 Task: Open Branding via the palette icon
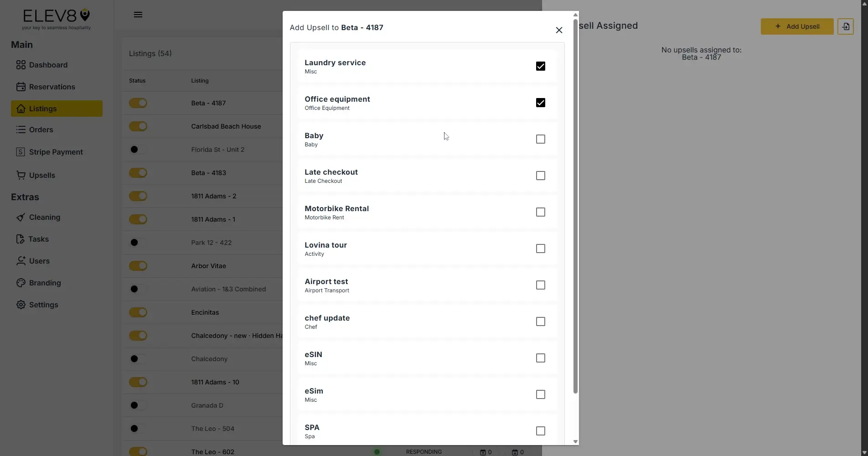coord(21,283)
